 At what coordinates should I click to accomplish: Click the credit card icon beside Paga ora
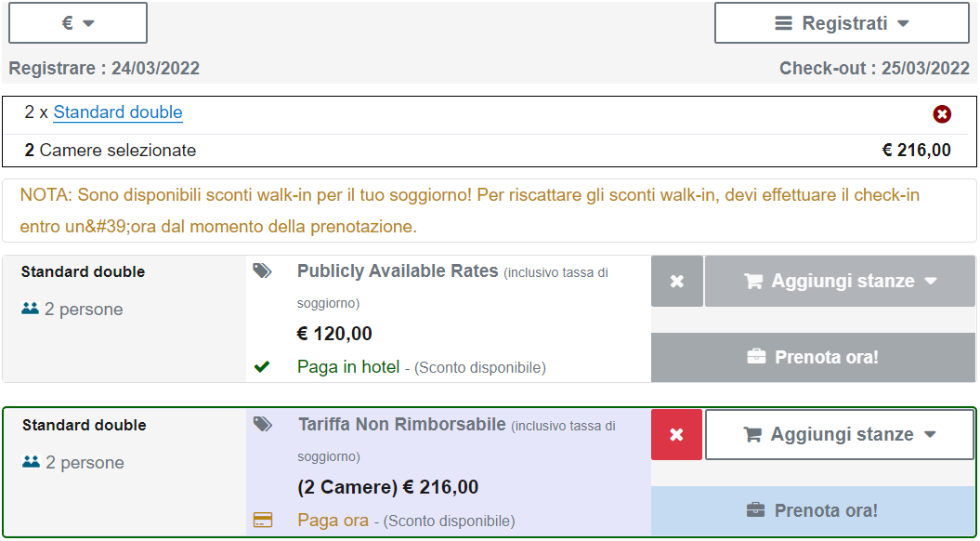263,521
